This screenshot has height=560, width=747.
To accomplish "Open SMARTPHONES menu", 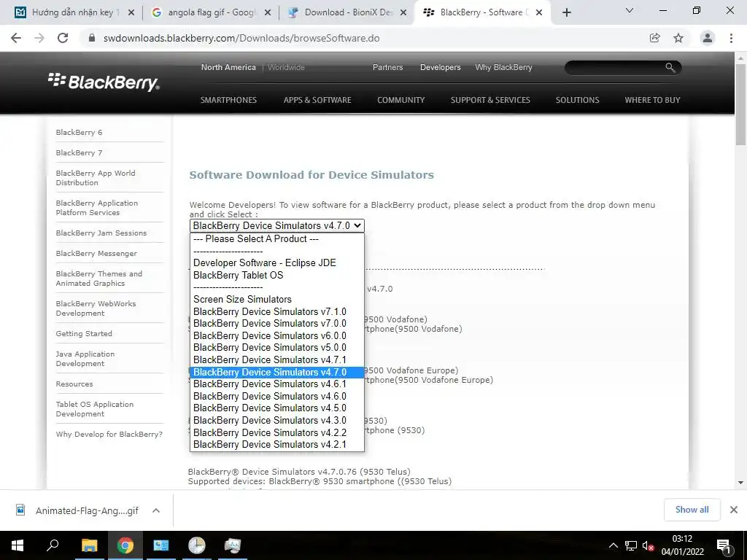I will click(x=228, y=100).
